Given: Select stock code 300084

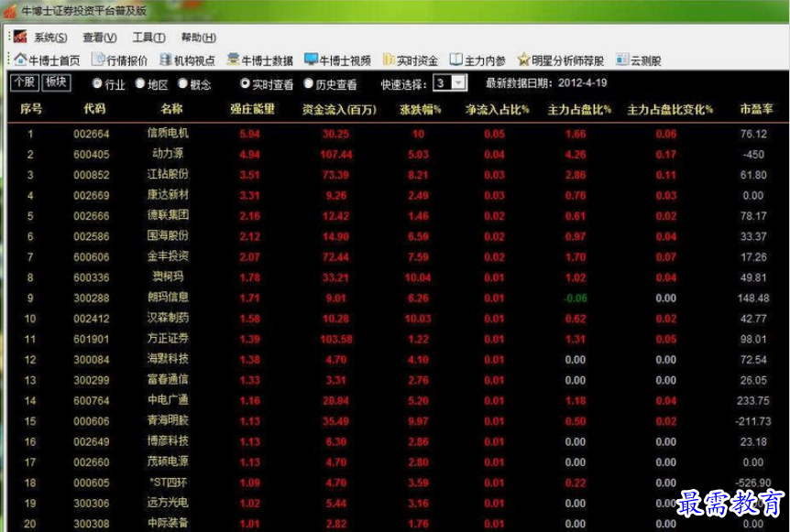Looking at the screenshot, I should [x=92, y=359].
